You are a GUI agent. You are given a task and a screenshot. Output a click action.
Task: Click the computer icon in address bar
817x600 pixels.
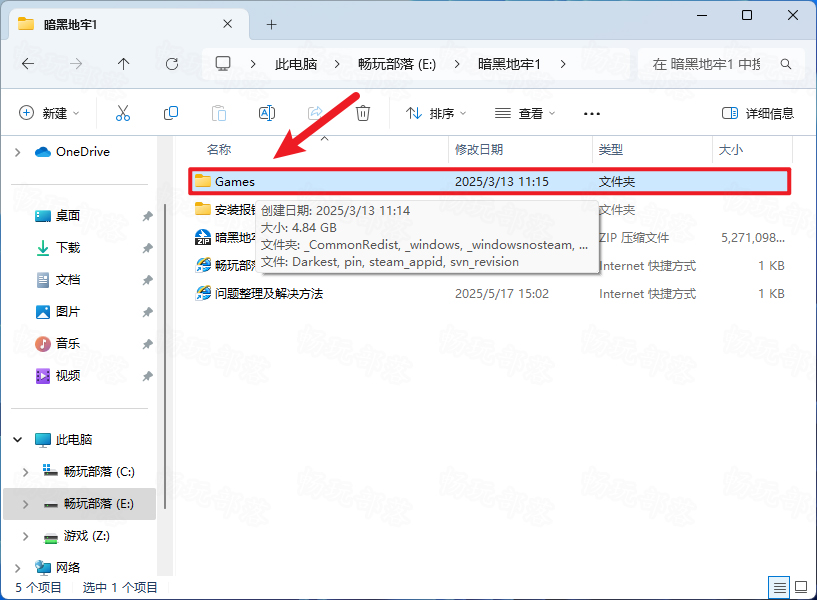tap(223, 64)
